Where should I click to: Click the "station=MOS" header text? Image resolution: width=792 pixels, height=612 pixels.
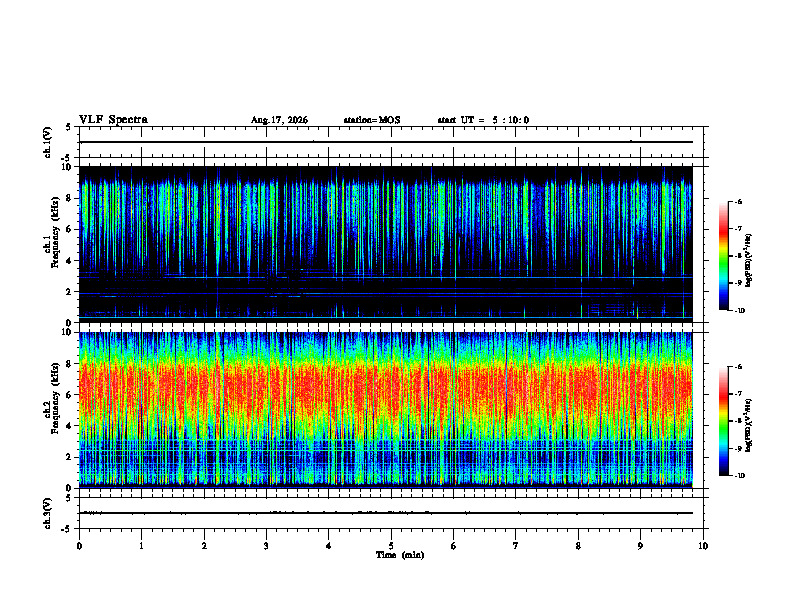372,120
